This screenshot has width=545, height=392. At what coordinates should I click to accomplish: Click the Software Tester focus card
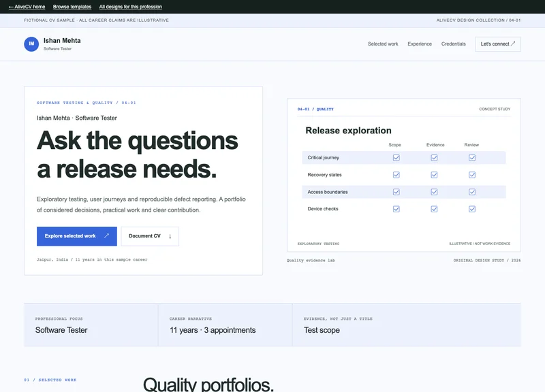[x=91, y=325]
